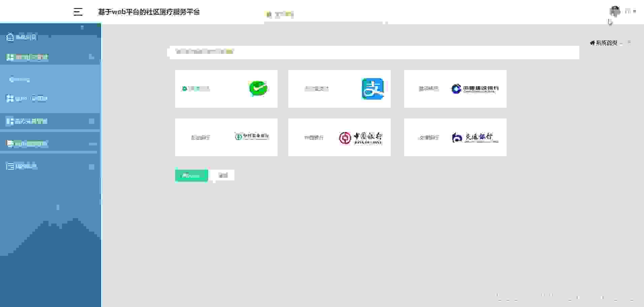The height and width of the screenshot is (307, 644).
Task: Expand the list-icon sidebar item's arrow
Action: [x=91, y=167]
